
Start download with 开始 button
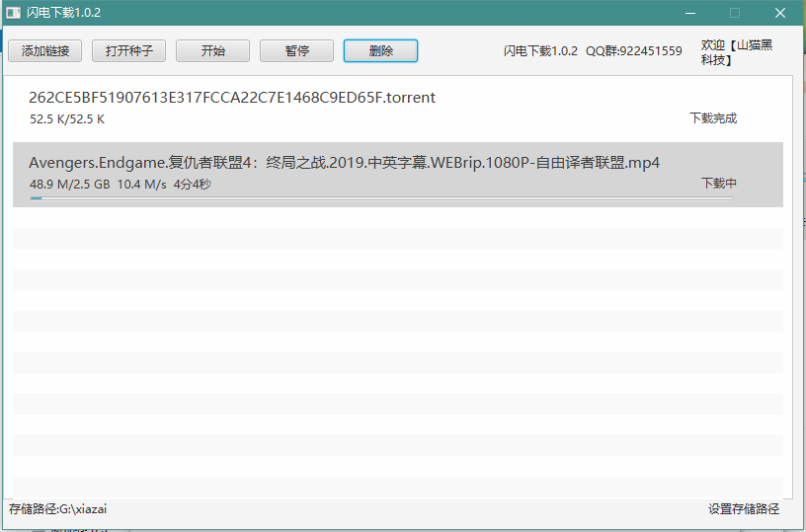click(212, 51)
